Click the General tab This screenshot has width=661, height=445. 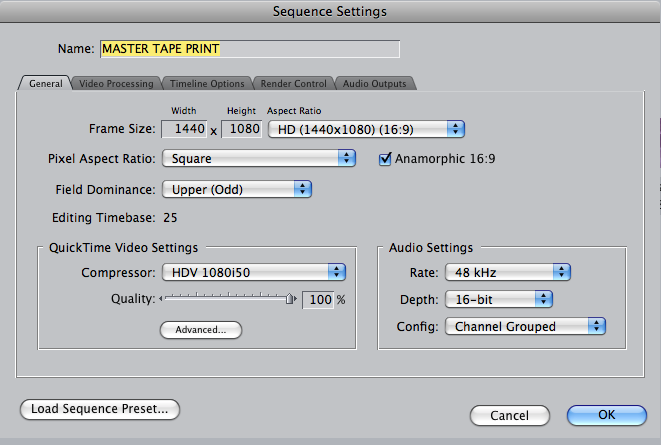(45, 83)
